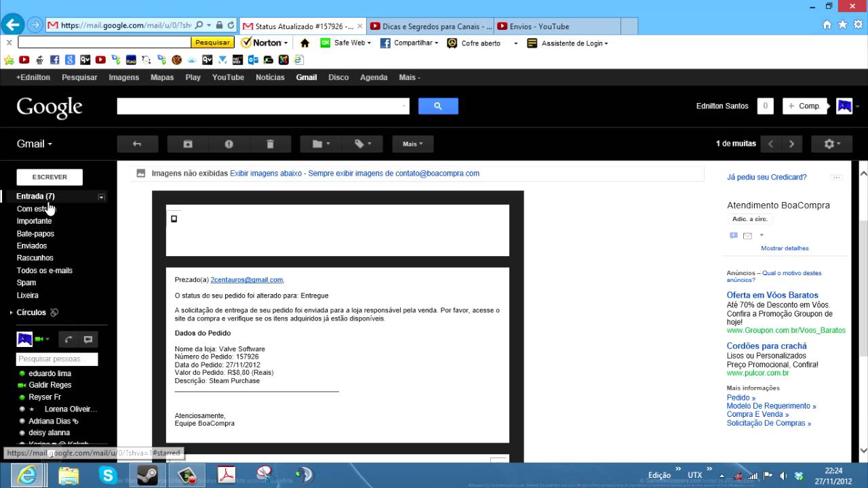Open the chat bubble icon in the chat panel
868x488 pixels.
pyautogui.click(x=88, y=339)
